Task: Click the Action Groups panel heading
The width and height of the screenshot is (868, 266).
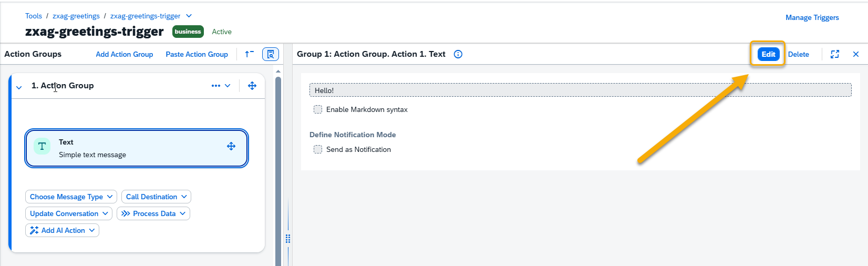Action: pos(33,54)
